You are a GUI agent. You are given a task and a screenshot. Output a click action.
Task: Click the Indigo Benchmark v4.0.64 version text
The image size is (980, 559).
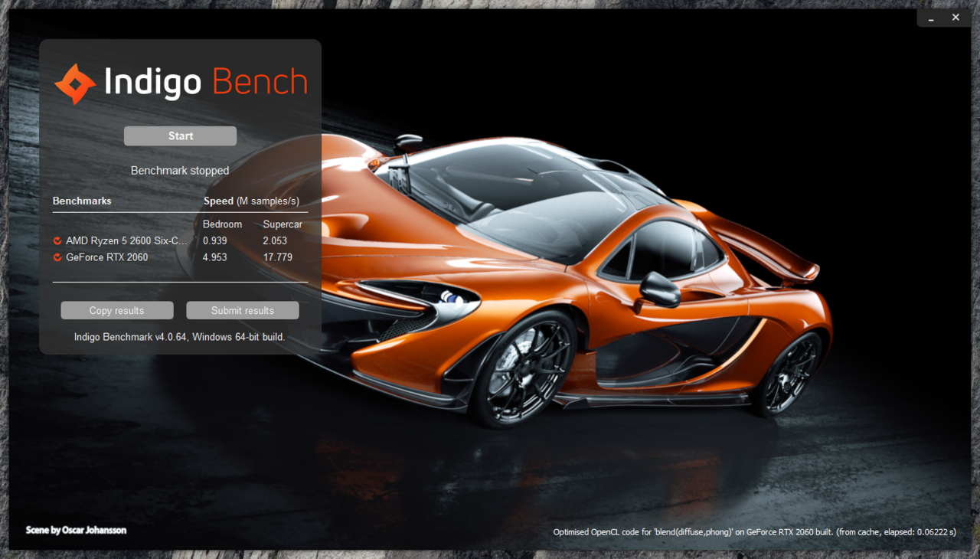click(x=180, y=337)
